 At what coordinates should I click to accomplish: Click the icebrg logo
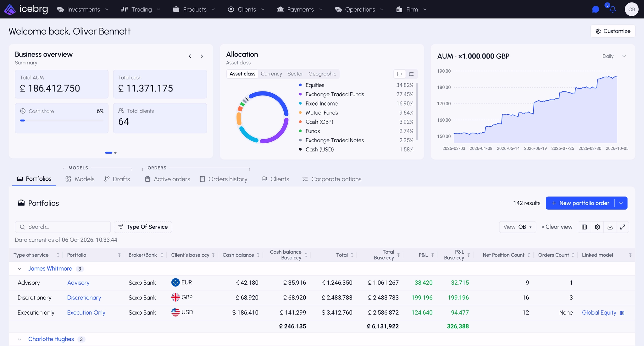26,9
